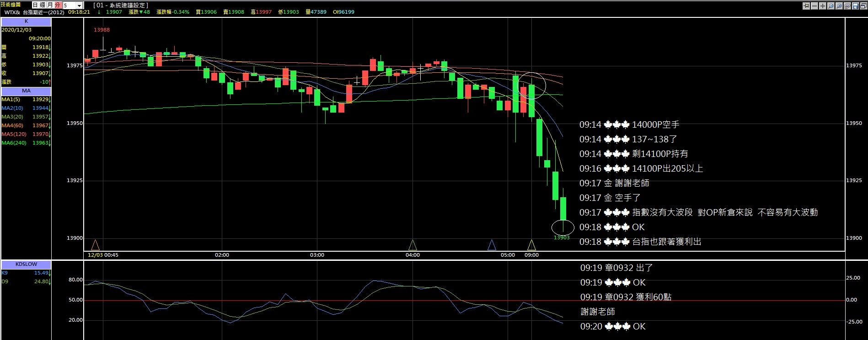The height and width of the screenshot is (340, 868).
Task: Click the 02:00 time axis label
Action: (222, 255)
